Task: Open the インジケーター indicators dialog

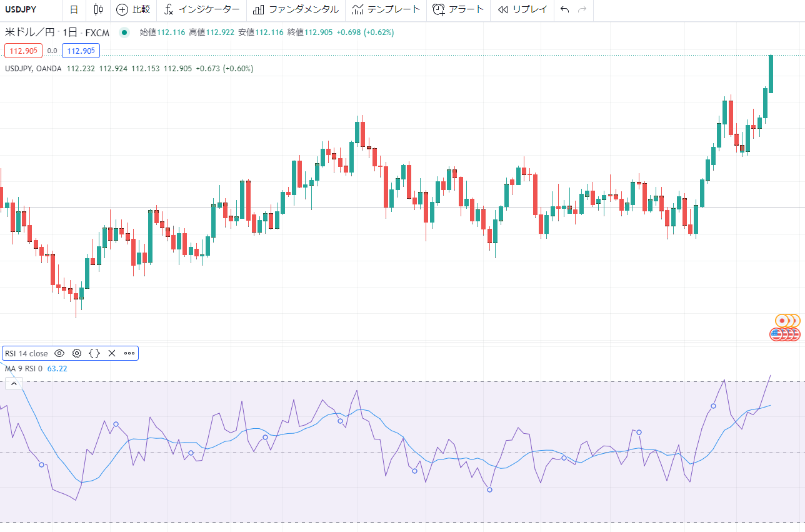Action: click(202, 9)
